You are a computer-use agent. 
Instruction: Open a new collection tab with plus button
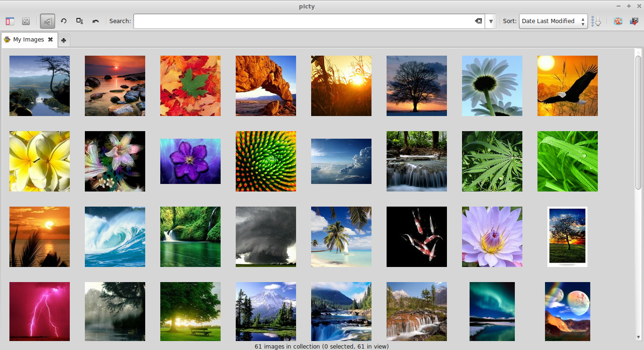tap(63, 40)
